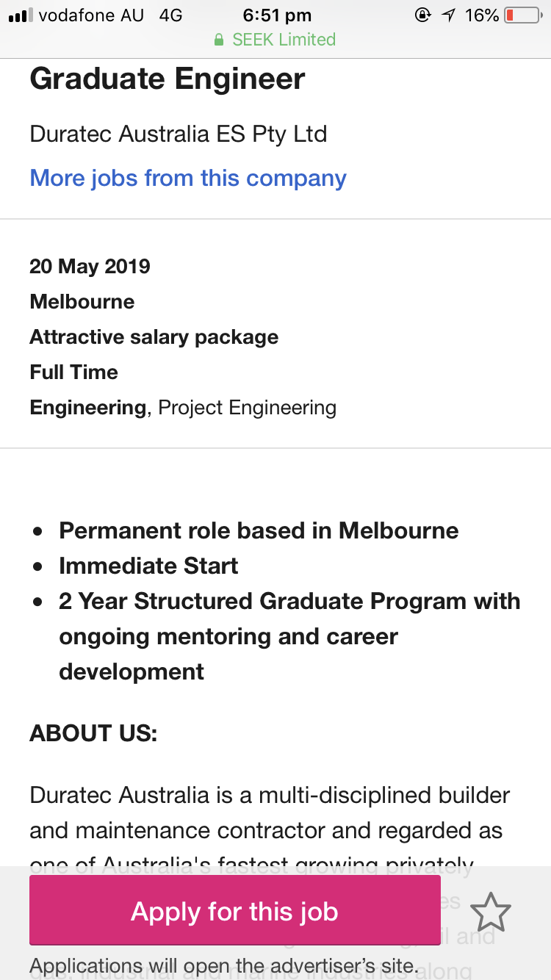
Task: Tap the 20 May 2019 listing date
Action: point(90,266)
